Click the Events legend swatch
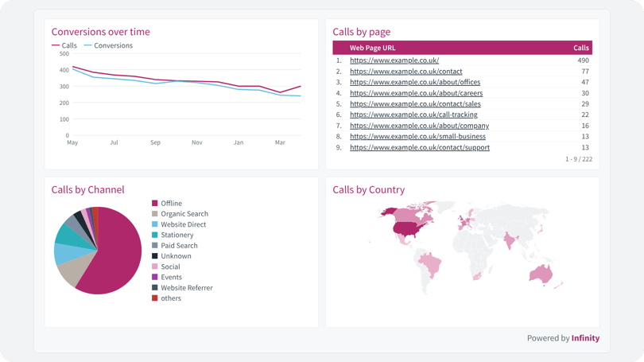This screenshot has width=644, height=362. coord(155,277)
